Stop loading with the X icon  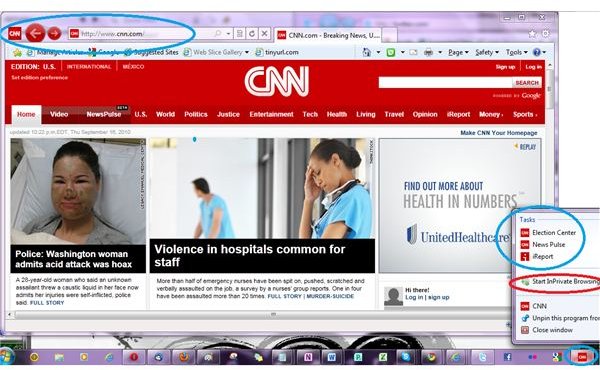(x=264, y=34)
